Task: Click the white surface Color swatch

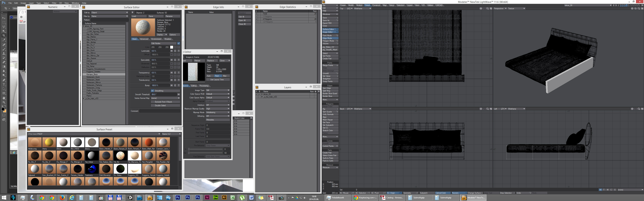Action: [x=172, y=47]
